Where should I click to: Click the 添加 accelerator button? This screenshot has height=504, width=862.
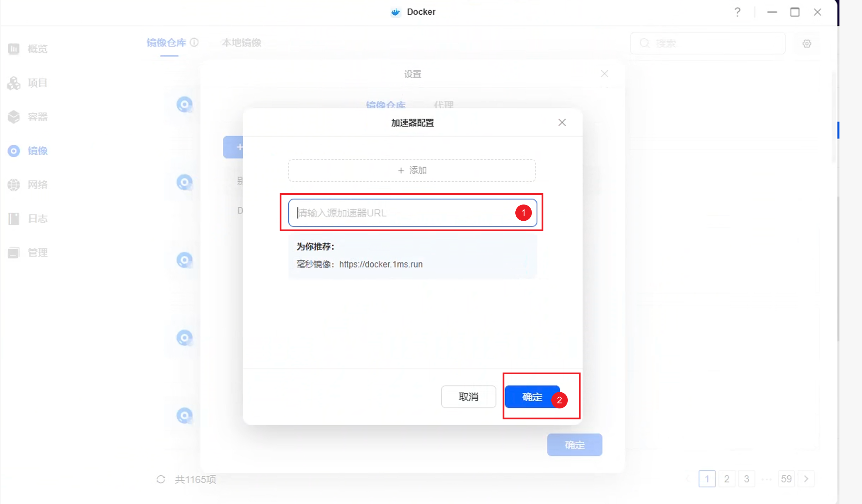click(x=412, y=170)
